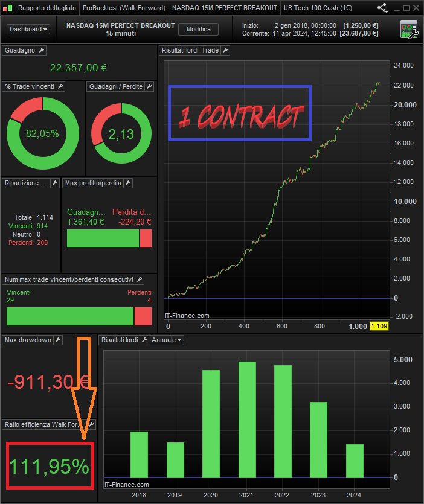Screen dimensions: 424x504
Task: Click the 2020 annual result bar
Action: point(211,424)
